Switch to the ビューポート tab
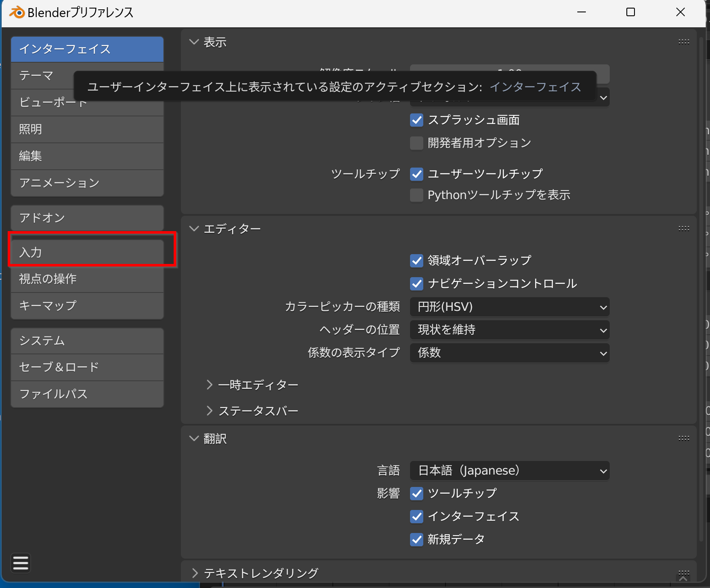The height and width of the screenshot is (588, 710). tap(87, 103)
